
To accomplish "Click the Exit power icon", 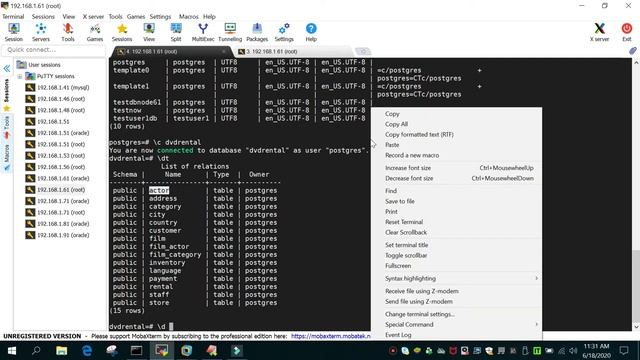I will tap(627, 32).
